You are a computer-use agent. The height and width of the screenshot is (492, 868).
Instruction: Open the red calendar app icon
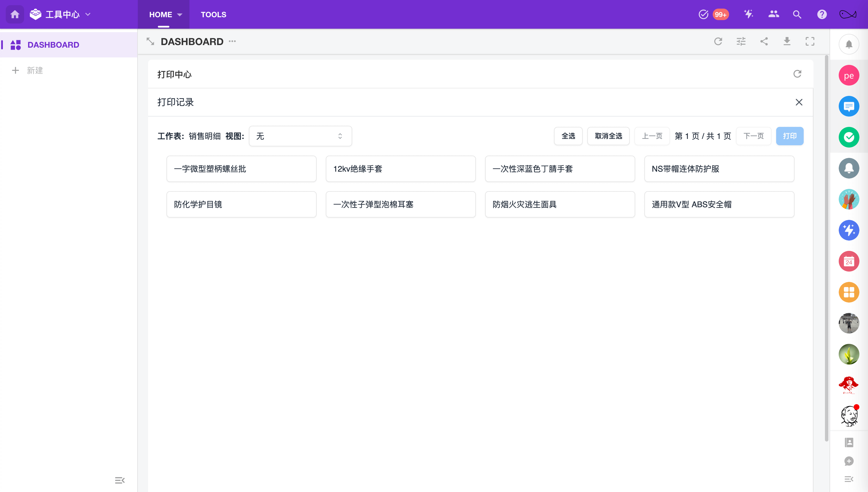(848, 261)
